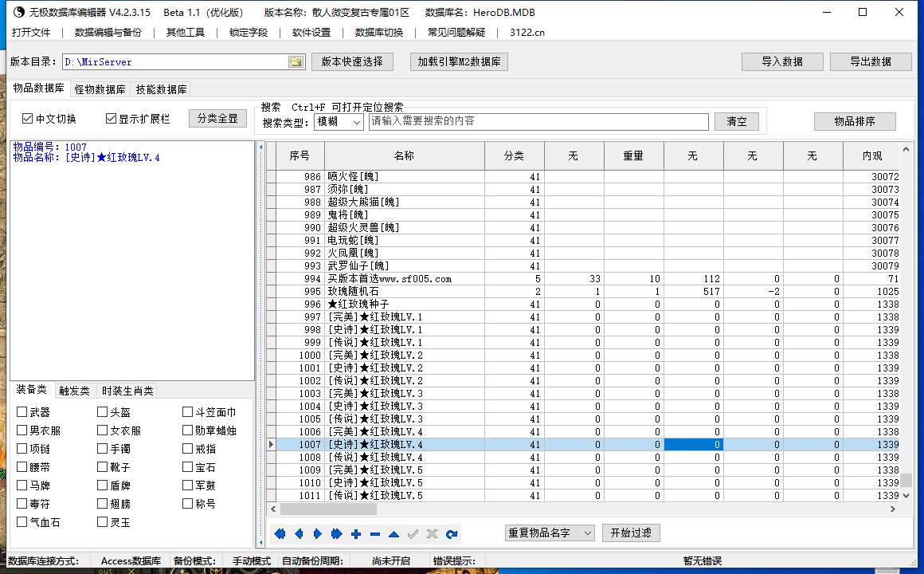Open the 数据编辑与备份 menu
This screenshot has height=574, width=924.
pos(108,33)
